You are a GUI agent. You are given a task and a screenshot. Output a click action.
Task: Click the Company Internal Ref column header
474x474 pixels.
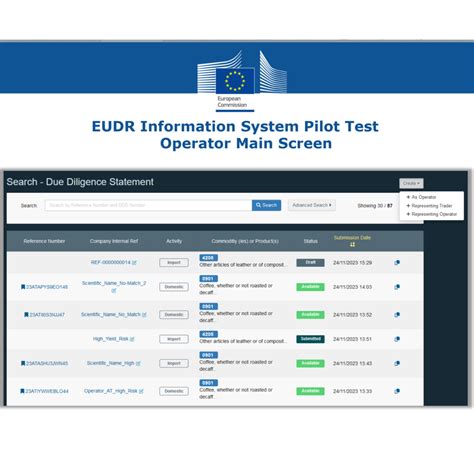pos(114,241)
